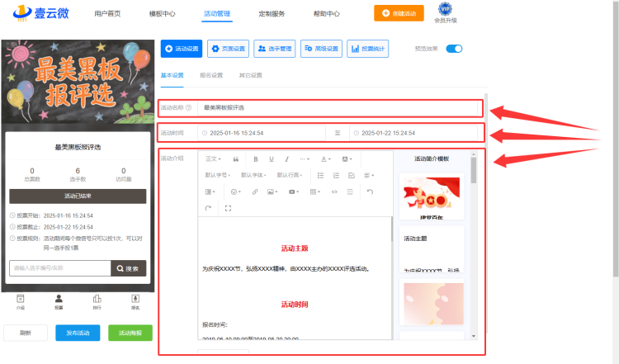The height and width of the screenshot is (364, 619).
Task: Click the 搜索 button in the preview
Action: point(128,268)
